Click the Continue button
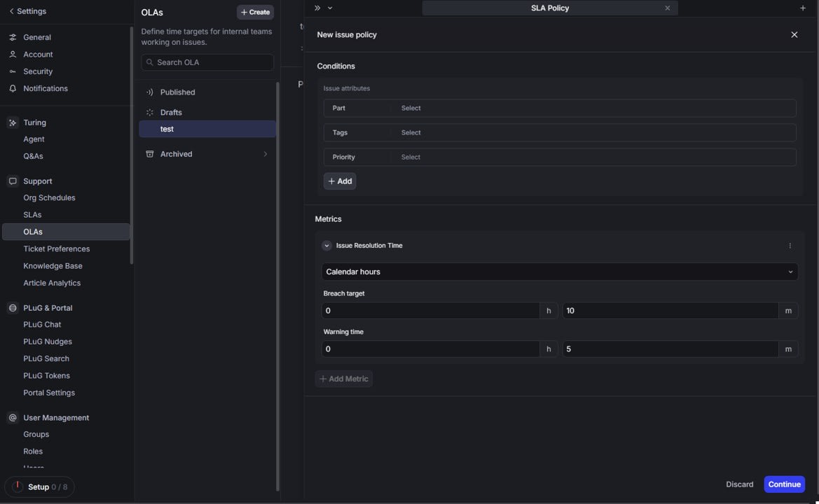Screen dimensions: 819x504 click(784, 484)
